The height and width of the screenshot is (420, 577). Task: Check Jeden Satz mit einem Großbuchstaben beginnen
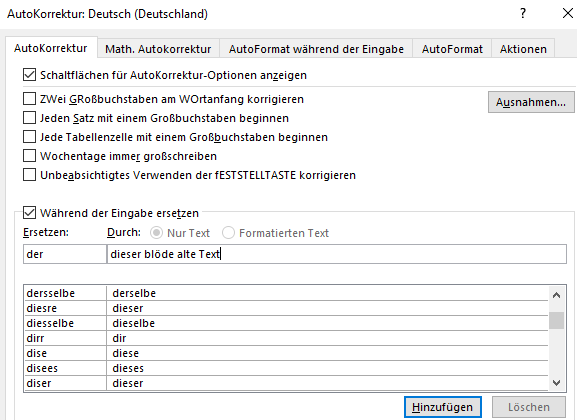click(29, 118)
